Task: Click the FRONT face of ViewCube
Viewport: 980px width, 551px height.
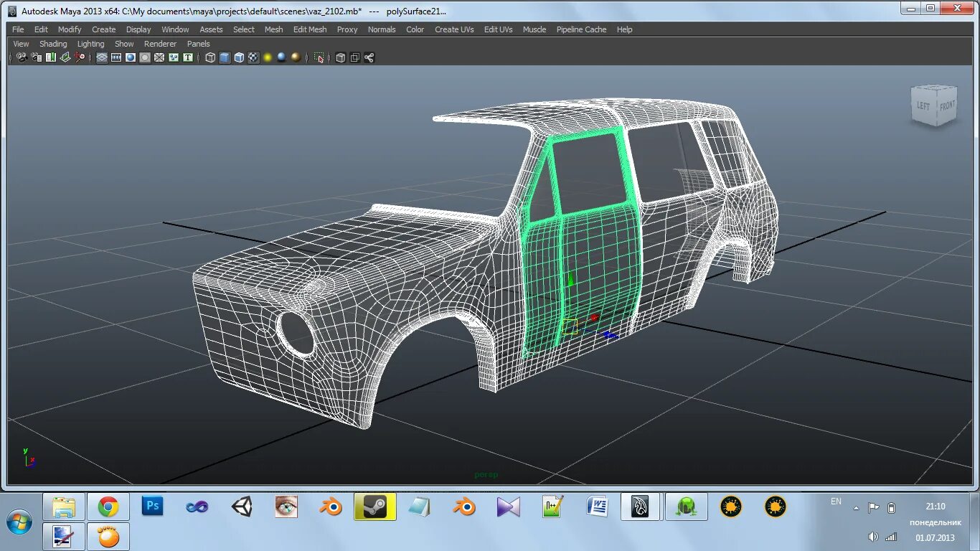Action: coord(947,105)
